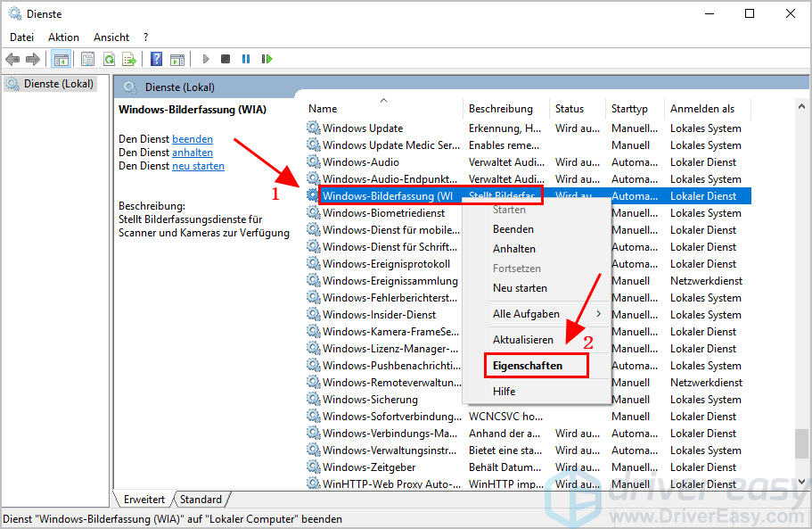The width and height of the screenshot is (812, 529).
Task: Click the gear icon of Windows Update
Action: coord(314,128)
